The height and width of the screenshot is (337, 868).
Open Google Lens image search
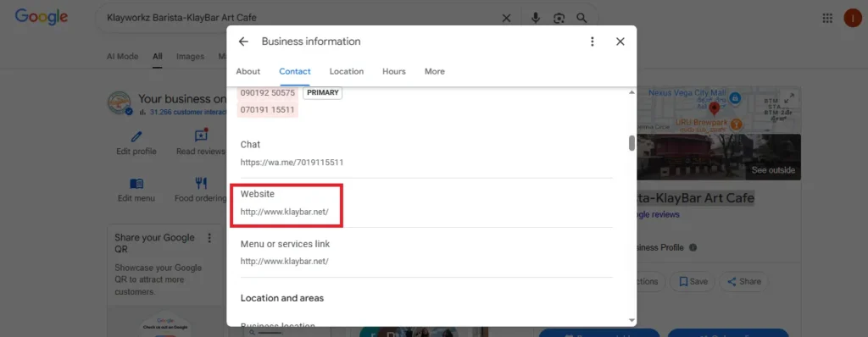[559, 19]
